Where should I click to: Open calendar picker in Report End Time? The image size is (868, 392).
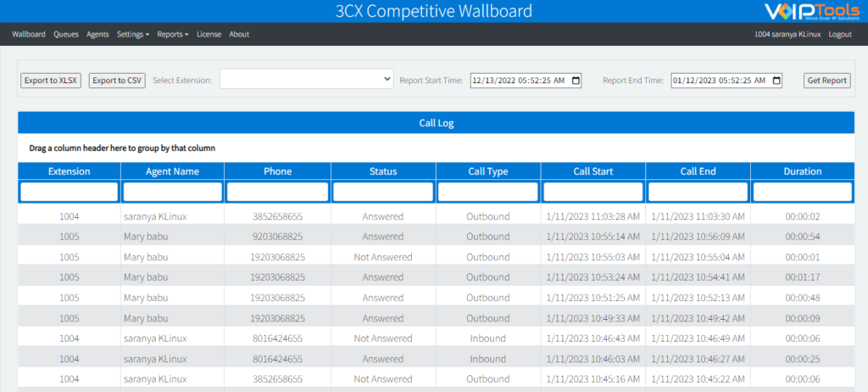(776, 81)
